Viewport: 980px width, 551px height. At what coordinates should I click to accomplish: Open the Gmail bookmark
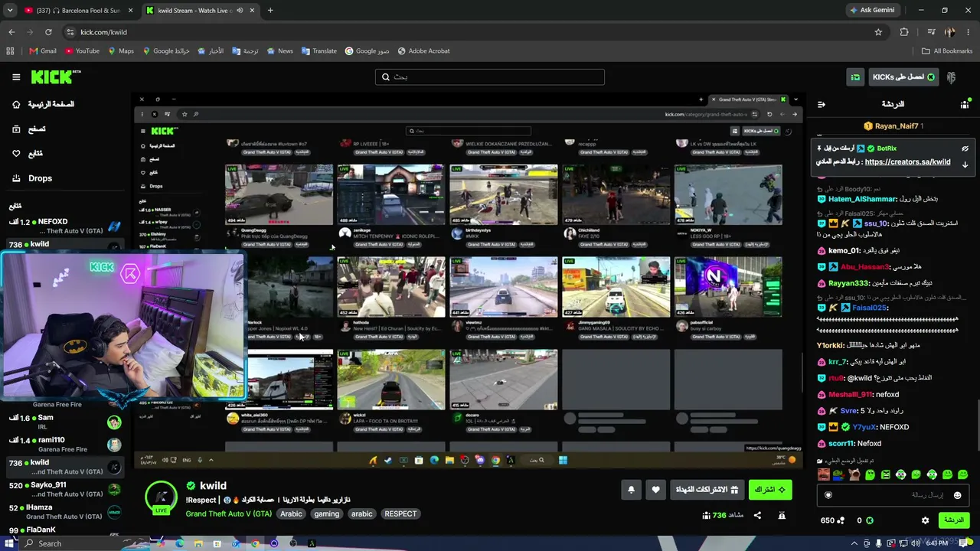pos(43,51)
